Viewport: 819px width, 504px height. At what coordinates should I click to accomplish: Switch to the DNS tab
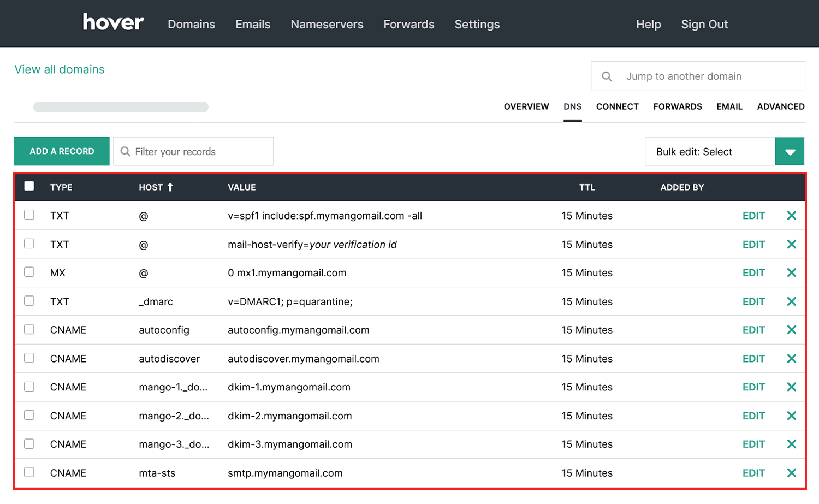[573, 106]
